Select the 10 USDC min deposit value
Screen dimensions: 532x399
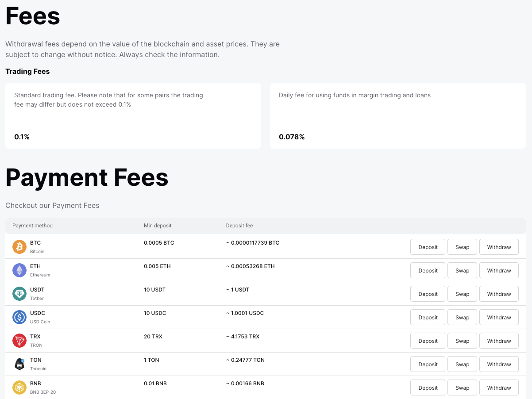click(x=155, y=313)
